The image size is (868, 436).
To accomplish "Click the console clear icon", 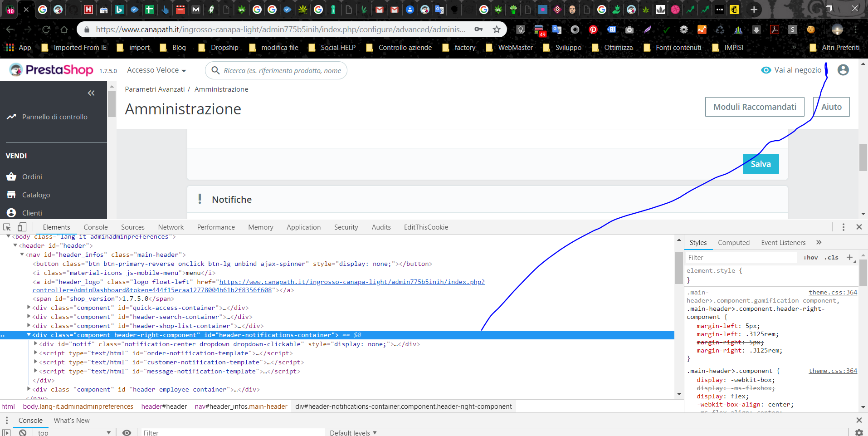I will coord(22,433).
